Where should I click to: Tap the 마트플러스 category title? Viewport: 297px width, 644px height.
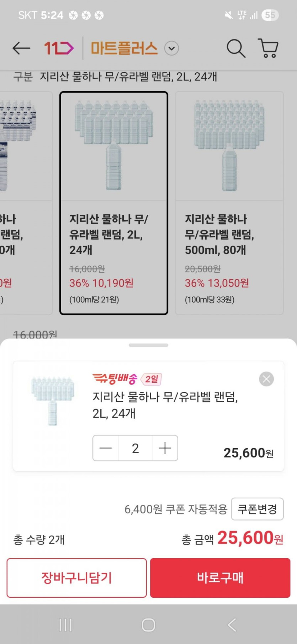[x=124, y=48]
